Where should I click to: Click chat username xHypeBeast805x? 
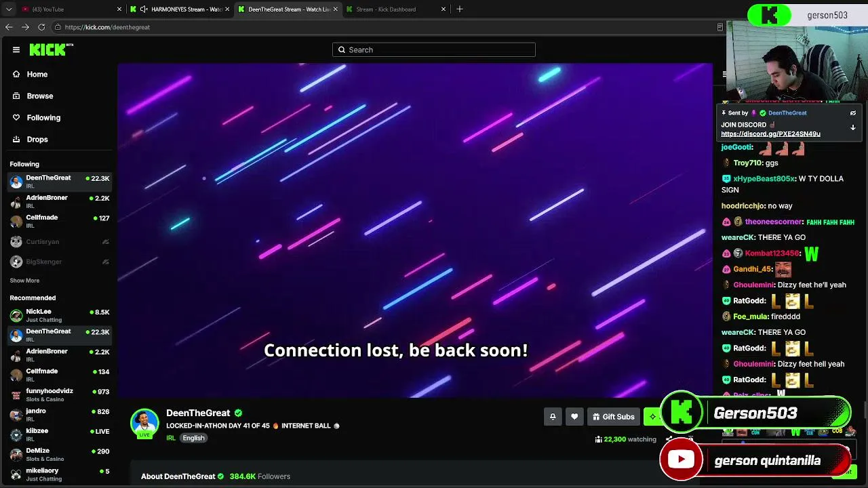[764, 179]
